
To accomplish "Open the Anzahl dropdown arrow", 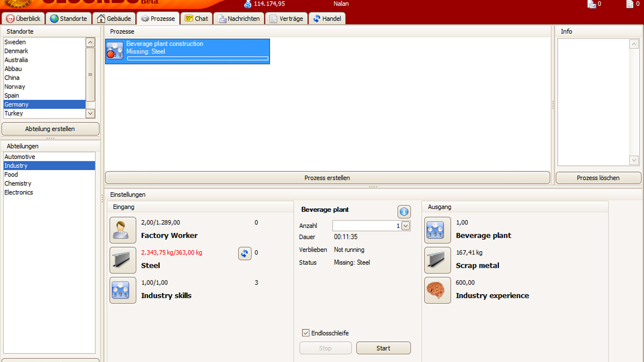I will pos(406,226).
